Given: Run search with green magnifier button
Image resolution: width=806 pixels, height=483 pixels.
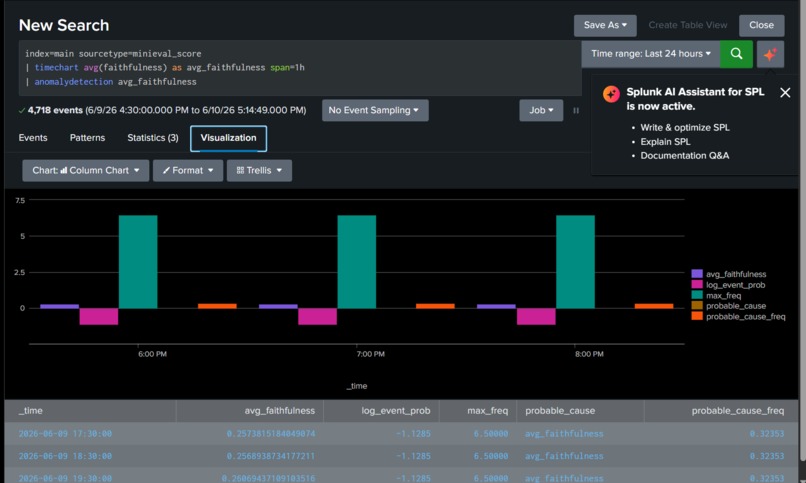Looking at the screenshot, I should pos(736,54).
